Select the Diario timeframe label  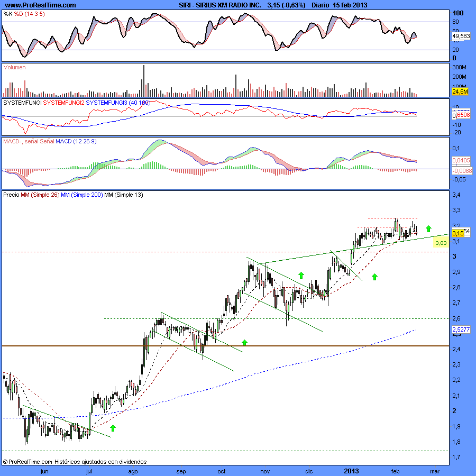click(x=321, y=5)
